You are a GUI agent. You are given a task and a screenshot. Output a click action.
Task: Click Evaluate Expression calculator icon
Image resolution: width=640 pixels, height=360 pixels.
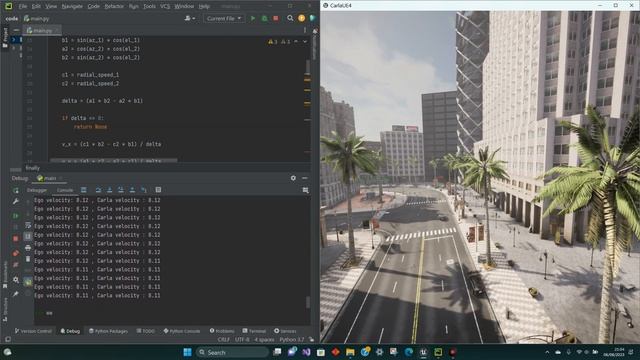point(158,190)
